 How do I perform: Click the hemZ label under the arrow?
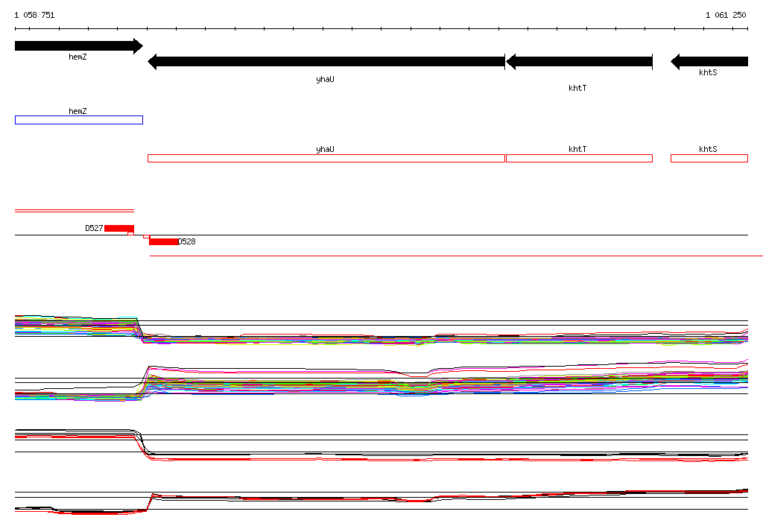77,57
